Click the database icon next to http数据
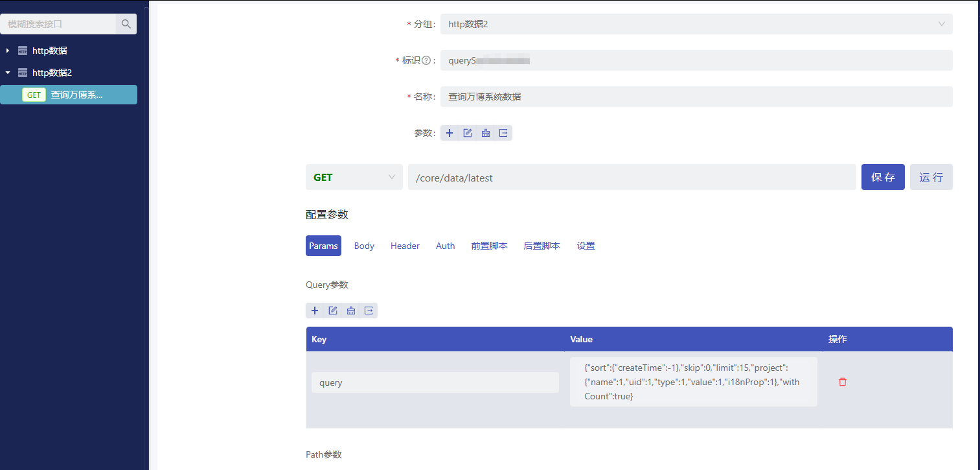This screenshot has height=470, width=980. (x=22, y=50)
